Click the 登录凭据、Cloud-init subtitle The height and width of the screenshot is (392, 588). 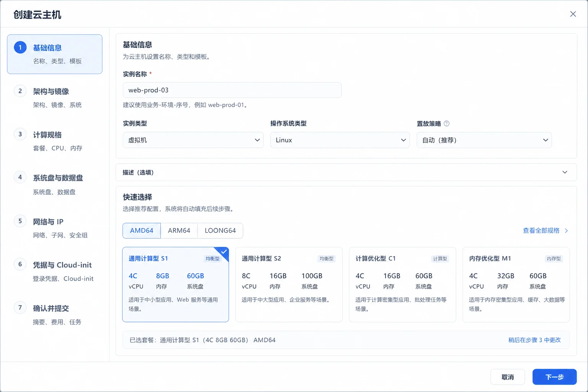point(63,279)
